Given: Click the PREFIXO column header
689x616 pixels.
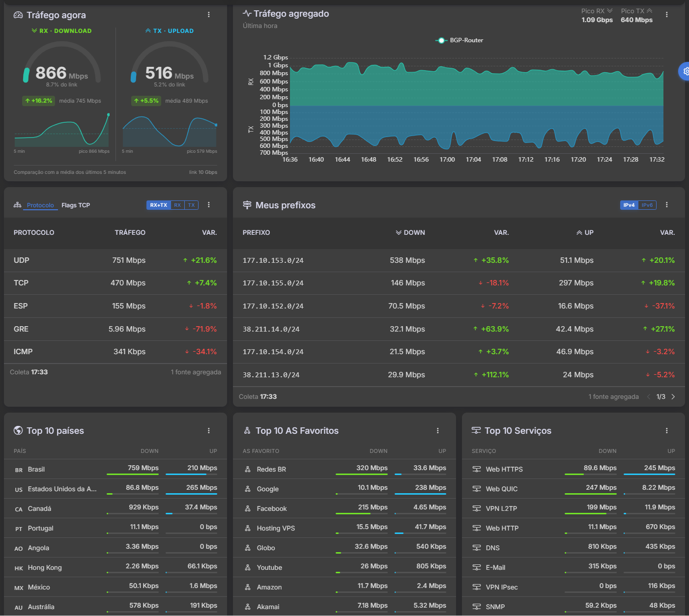Looking at the screenshot, I should coord(257,233).
